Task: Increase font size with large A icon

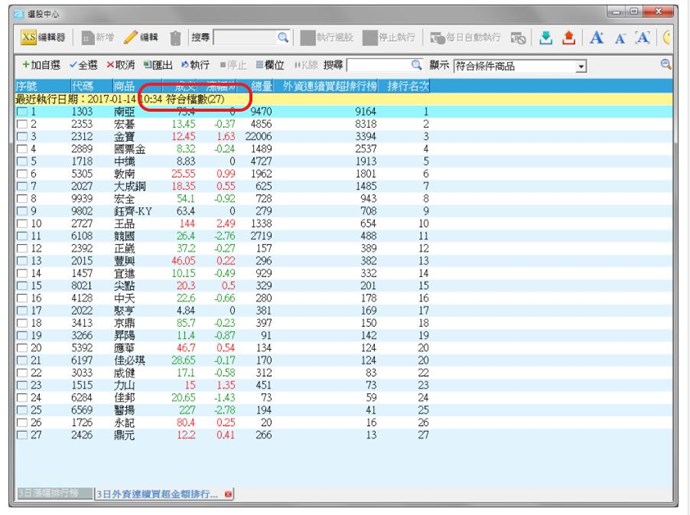Action: coord(597,37)
